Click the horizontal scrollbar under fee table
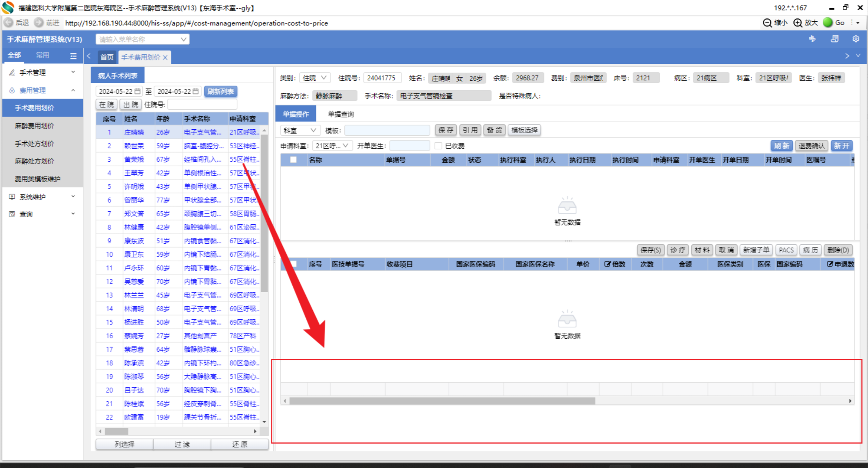This screenshot has height=468, width=868. pyautogui.click(x=442, y=401)
